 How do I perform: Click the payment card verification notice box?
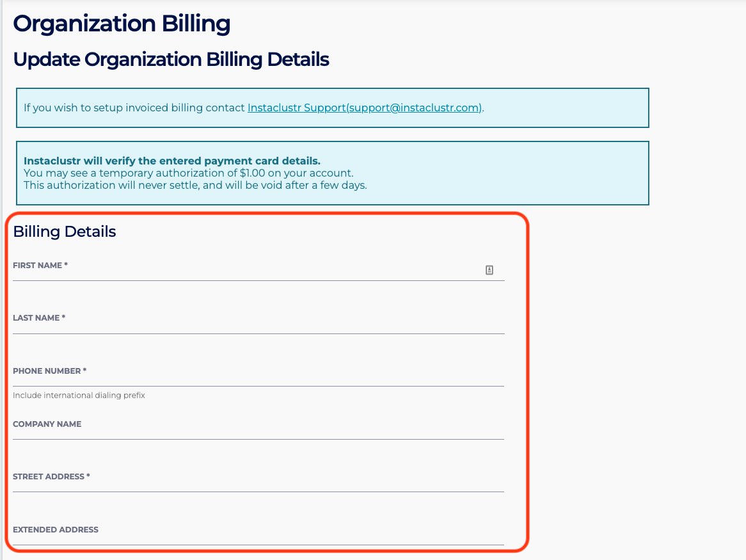[333, 173]
